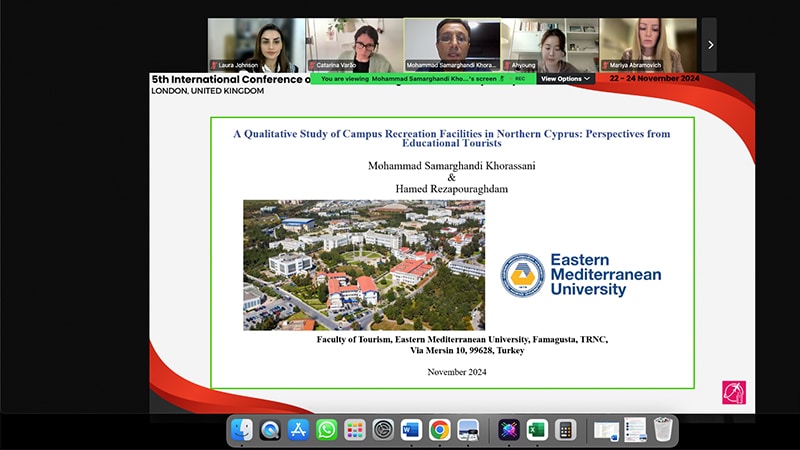This screenshot has width=800, height=450.
Task: Open the Calculator app in dock
Action: 565,430
